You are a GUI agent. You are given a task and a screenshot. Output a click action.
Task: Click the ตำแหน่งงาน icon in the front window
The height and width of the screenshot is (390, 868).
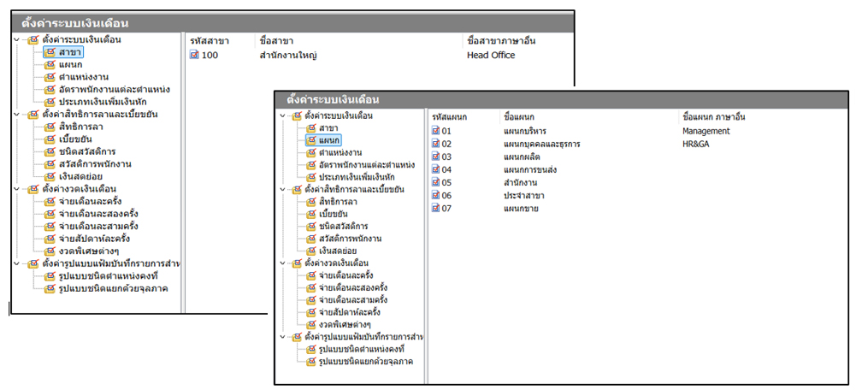coord(312,153)
